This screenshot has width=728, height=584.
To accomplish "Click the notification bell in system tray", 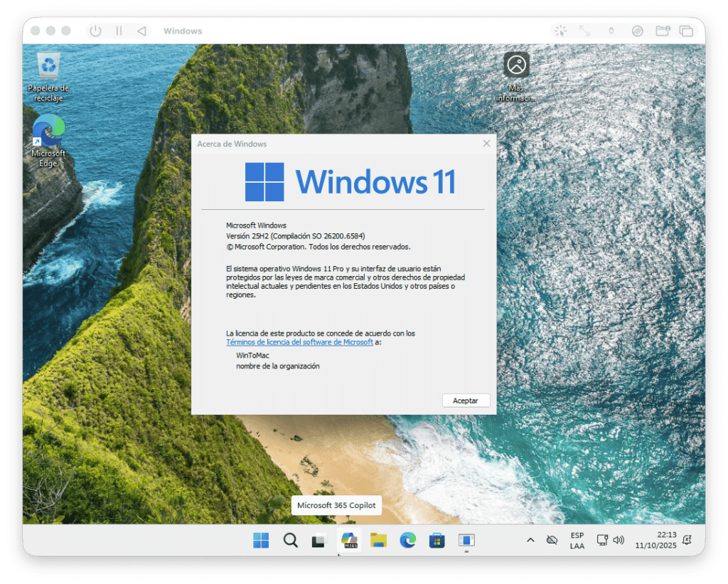I will point(687,541).
